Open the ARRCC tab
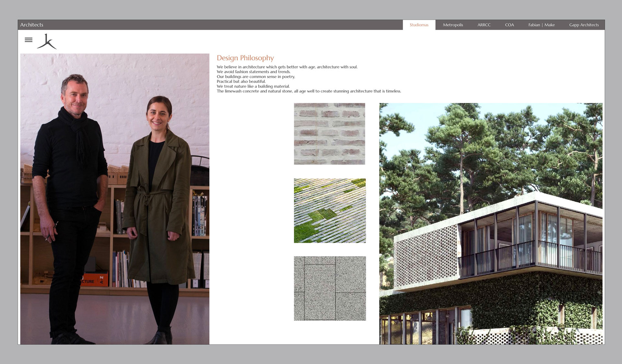This screenshot has width=622, height=364. (x=484, y=25)
